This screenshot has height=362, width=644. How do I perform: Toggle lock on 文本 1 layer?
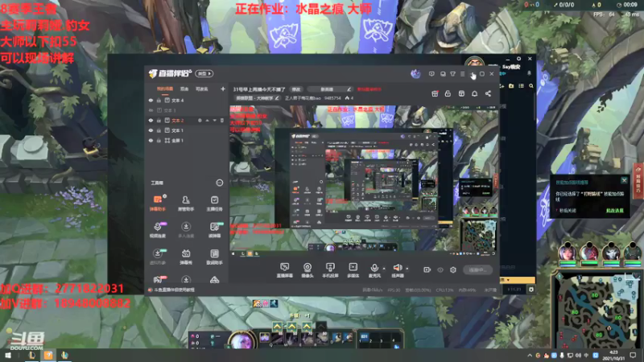[159, 130]
